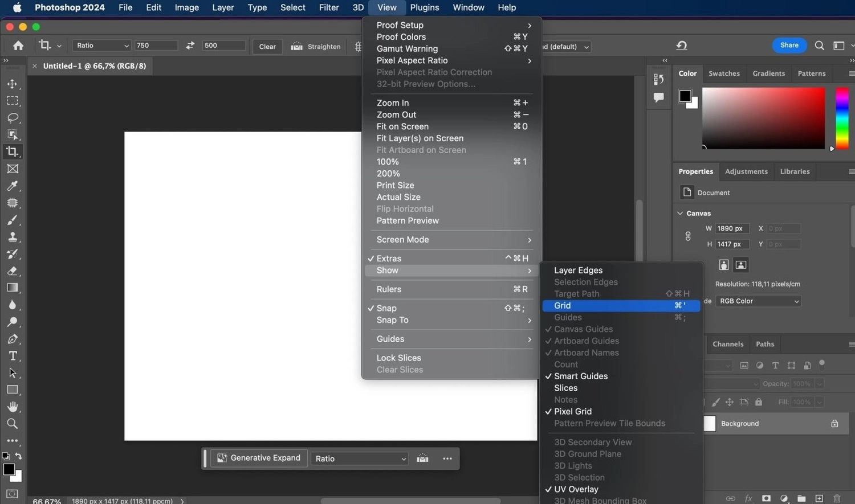Expand the Screen Mode submenu
The height and width of the screenshot is (504, 855).
tap(451, 240)
